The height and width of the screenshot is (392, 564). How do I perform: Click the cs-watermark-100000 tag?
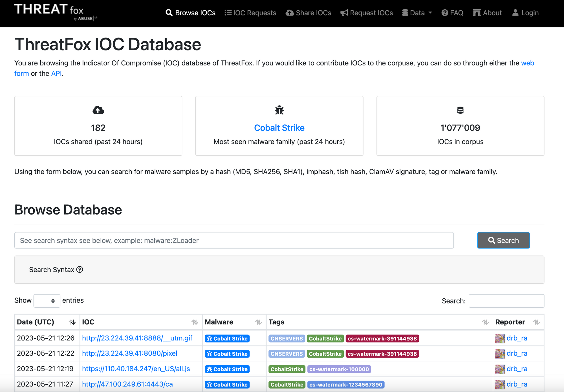point(339,369)
